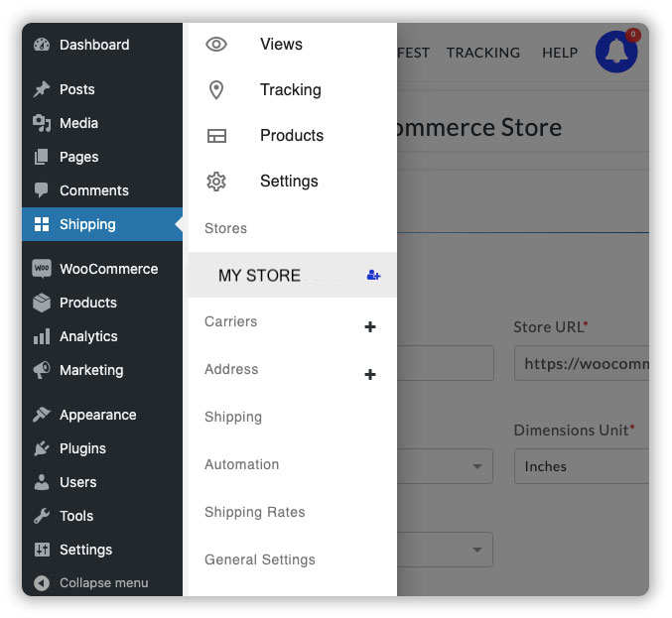Go to Tools in WordPress sidebar

[76, 516]
